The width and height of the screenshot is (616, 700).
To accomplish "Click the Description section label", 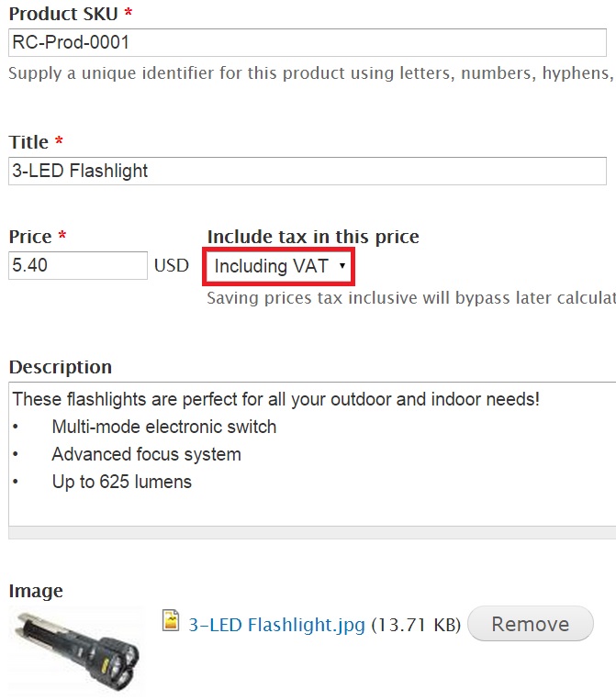I will pos(61,367).
